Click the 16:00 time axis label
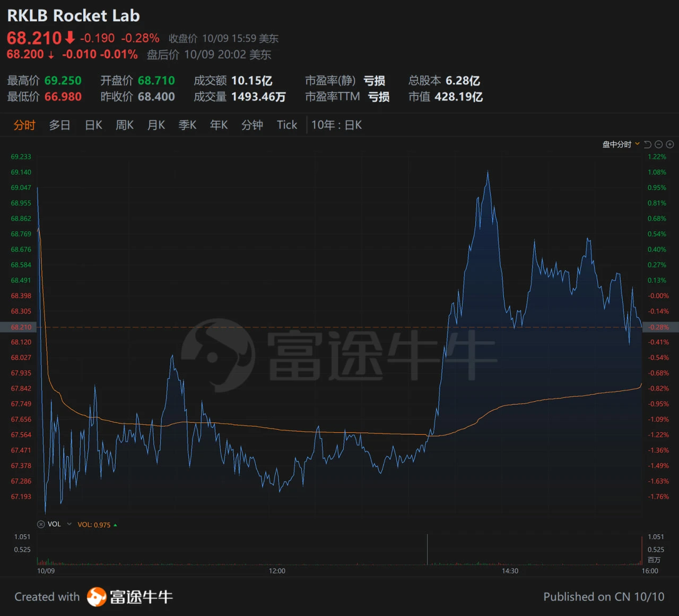The image size is (679, 616). (x=650, y=571)
